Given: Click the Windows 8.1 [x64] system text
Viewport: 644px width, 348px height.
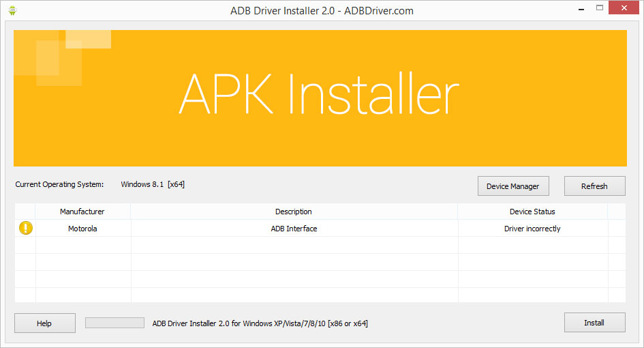Looking at the screenshot, I should (153, 184).
